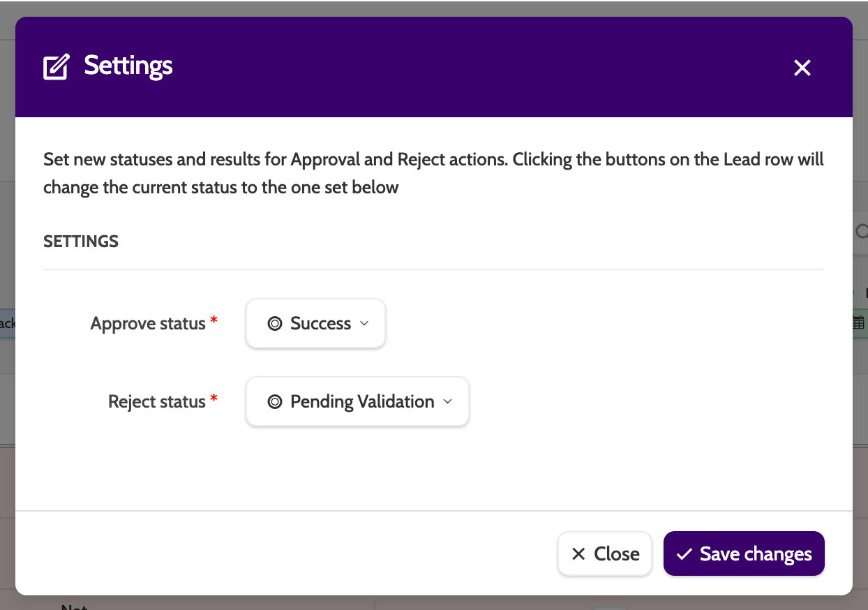Click the X icon inside the Close button
Viewport: 868px width, 610px height.
point(578,554)
